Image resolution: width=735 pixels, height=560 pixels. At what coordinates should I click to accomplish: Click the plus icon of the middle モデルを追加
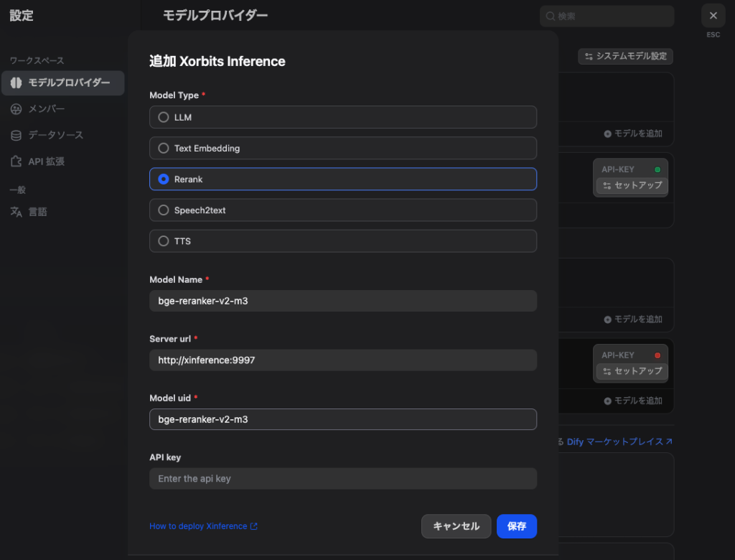pos(607,320)
